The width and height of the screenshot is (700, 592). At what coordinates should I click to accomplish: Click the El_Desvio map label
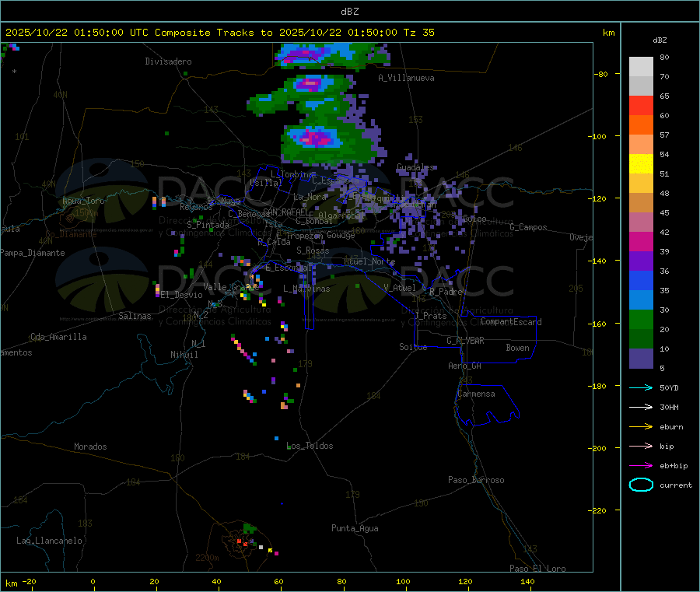(x=181, y=295)
